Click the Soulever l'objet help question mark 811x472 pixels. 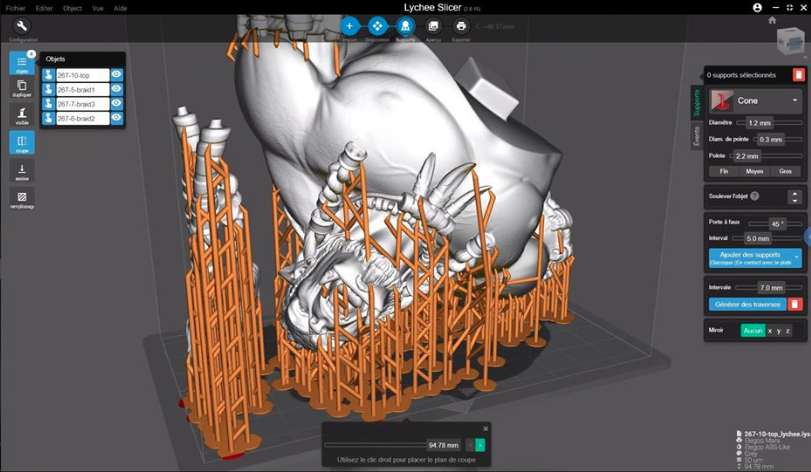point(755,196)
